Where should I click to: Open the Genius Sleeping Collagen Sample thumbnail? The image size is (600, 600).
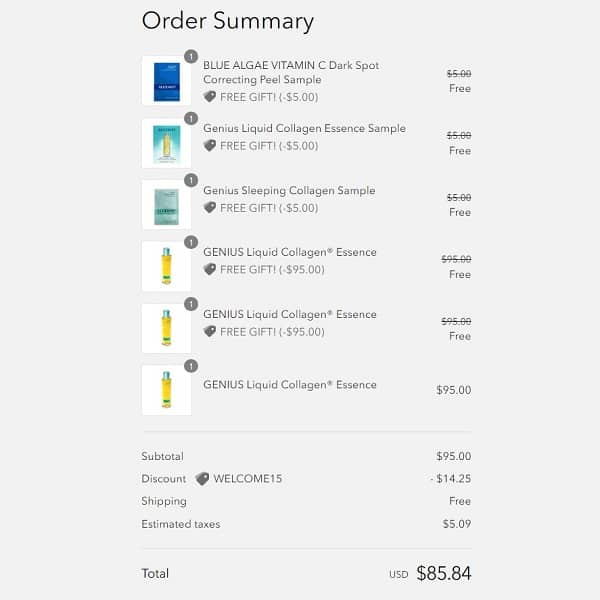click(x=166, y=205)
